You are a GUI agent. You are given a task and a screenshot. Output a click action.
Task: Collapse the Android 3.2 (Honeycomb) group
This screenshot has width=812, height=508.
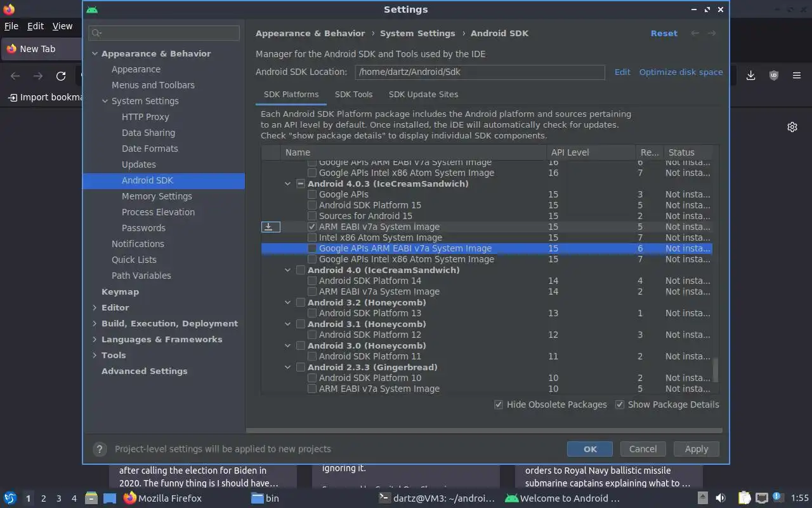coord(288,302)
